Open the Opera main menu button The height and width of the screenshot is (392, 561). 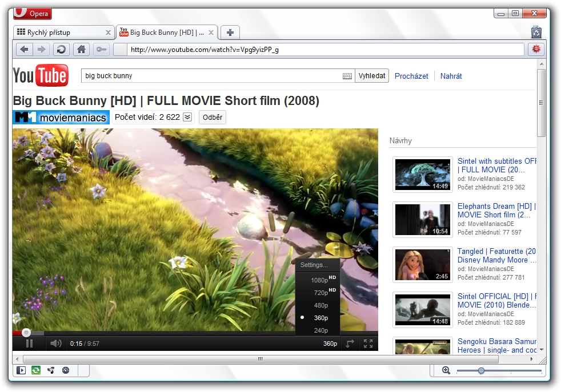tap(33, 13)
